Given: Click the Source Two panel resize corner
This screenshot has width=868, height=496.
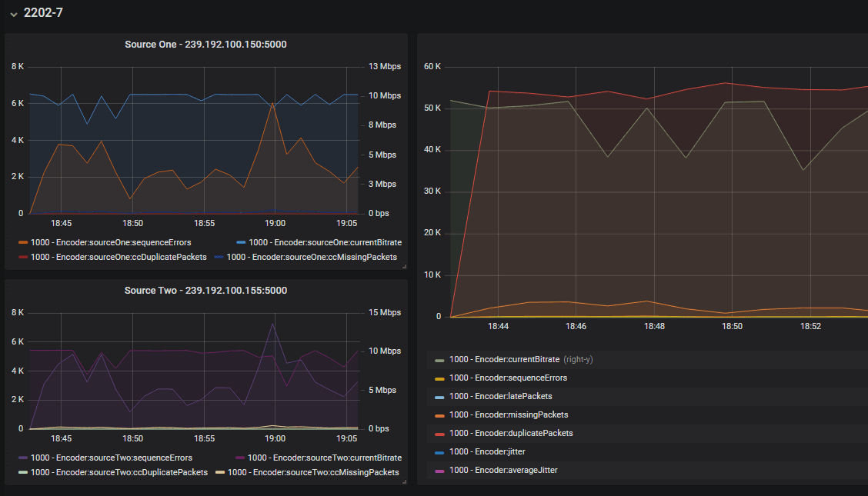Looking at the screenshot, I should (x=403, y=481).
